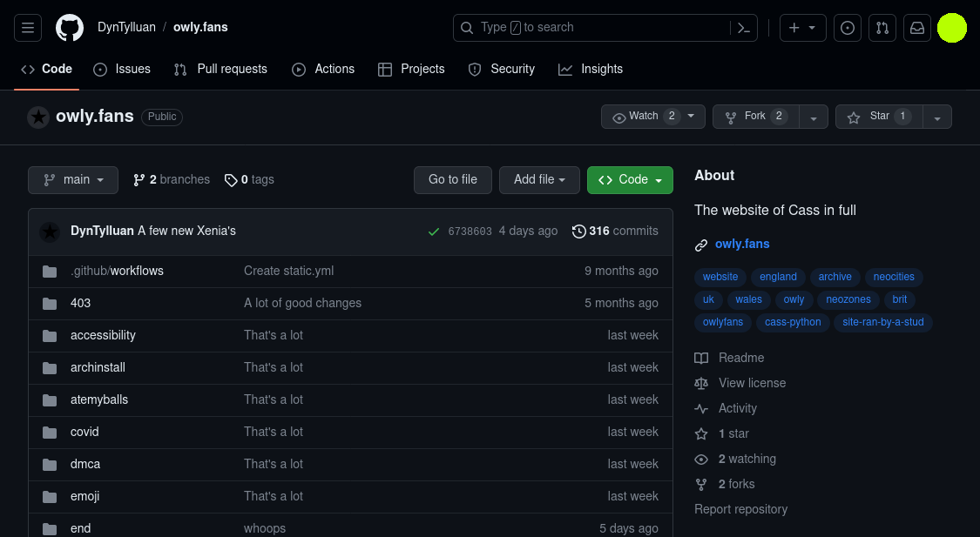This screenshot has width=980, height=537.
Task: Switch to the Actions tab
Action: (x=323, y=69)
